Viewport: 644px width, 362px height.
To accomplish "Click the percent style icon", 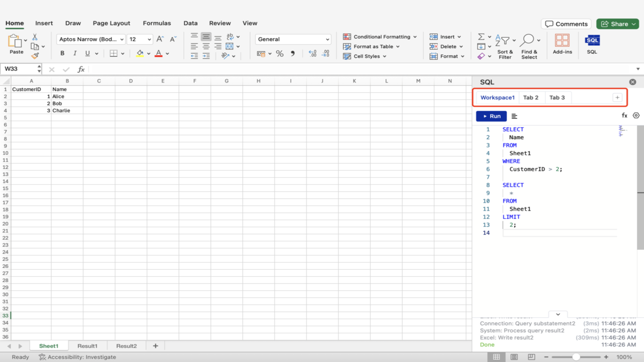I will (280, 54).
